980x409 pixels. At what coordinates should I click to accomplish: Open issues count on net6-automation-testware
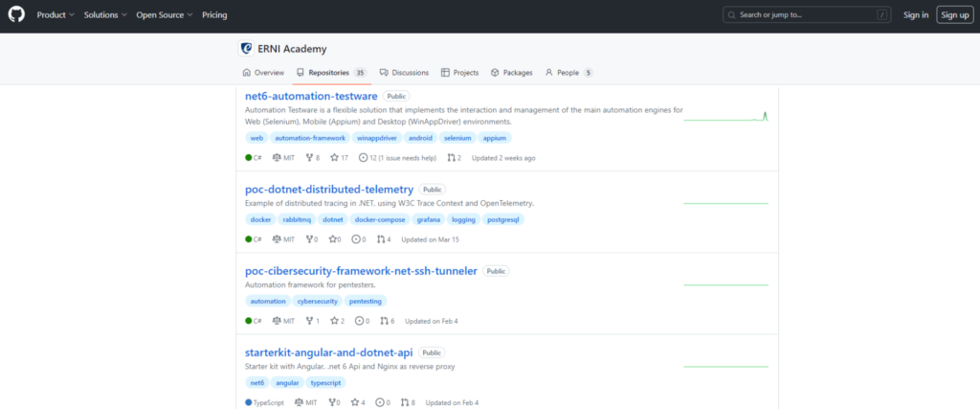coord(397,158)
